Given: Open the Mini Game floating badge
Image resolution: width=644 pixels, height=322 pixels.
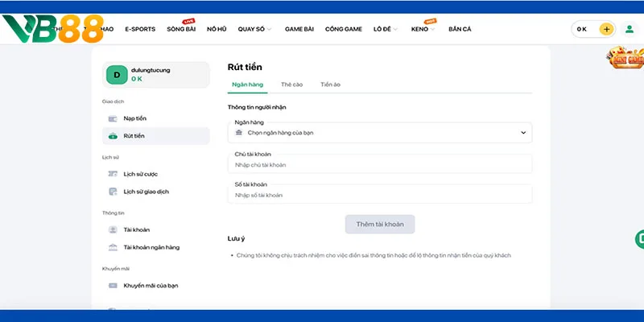Looking at the screenshot, I should (x=625, y=60).
